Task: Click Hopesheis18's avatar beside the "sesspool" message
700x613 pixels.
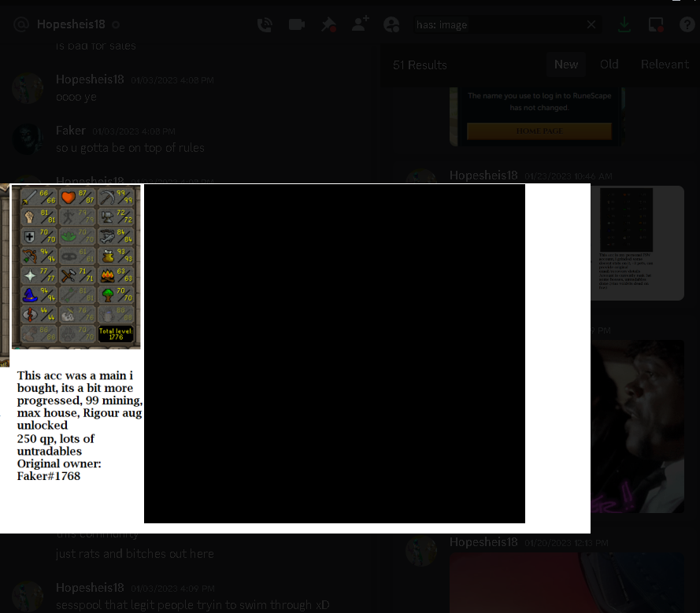Action: pos(28,596)
